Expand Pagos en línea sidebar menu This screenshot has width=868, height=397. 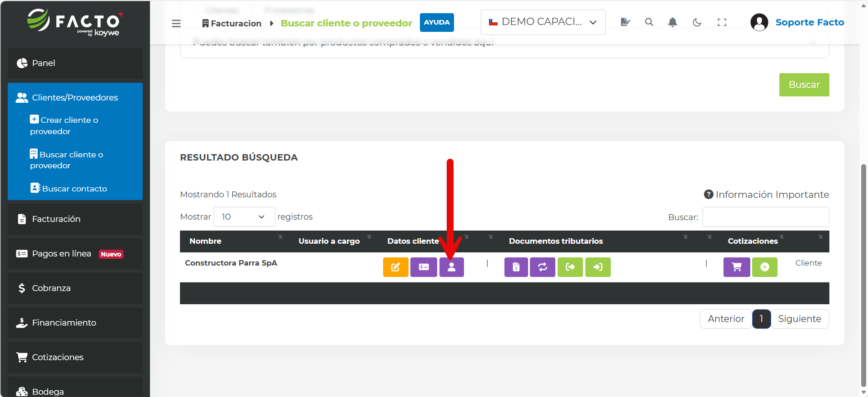[x=75, y=254]
